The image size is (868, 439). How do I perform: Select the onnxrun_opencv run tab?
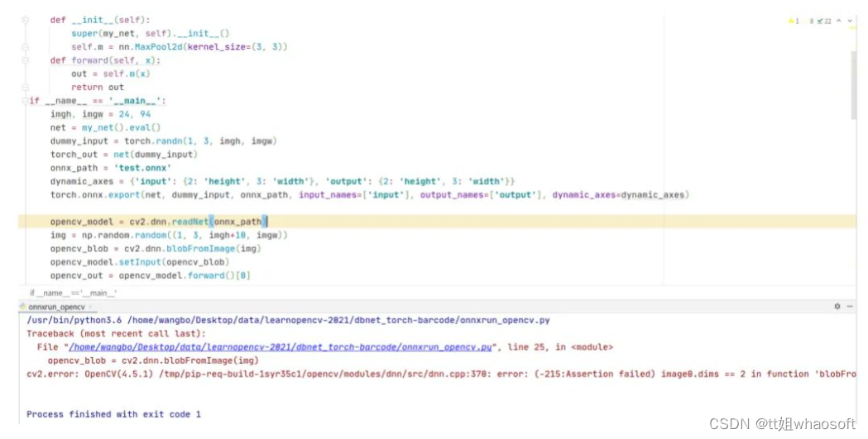coord(56,307)
